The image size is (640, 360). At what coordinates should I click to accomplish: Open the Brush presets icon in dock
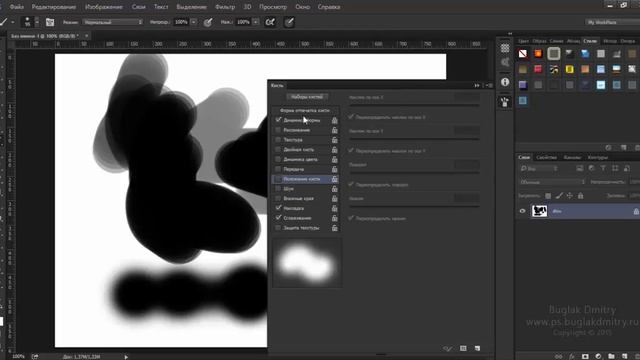(x=505, y=102)
